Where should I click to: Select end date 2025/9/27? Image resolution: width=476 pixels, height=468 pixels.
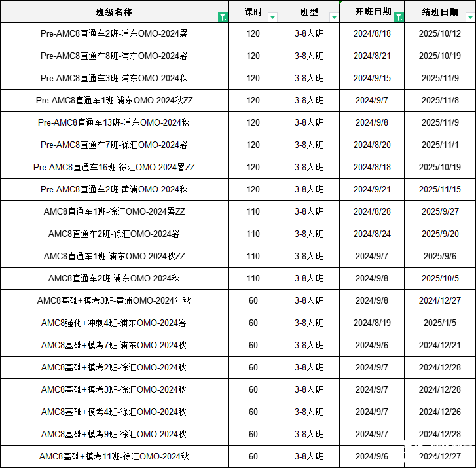pos(440,211)
